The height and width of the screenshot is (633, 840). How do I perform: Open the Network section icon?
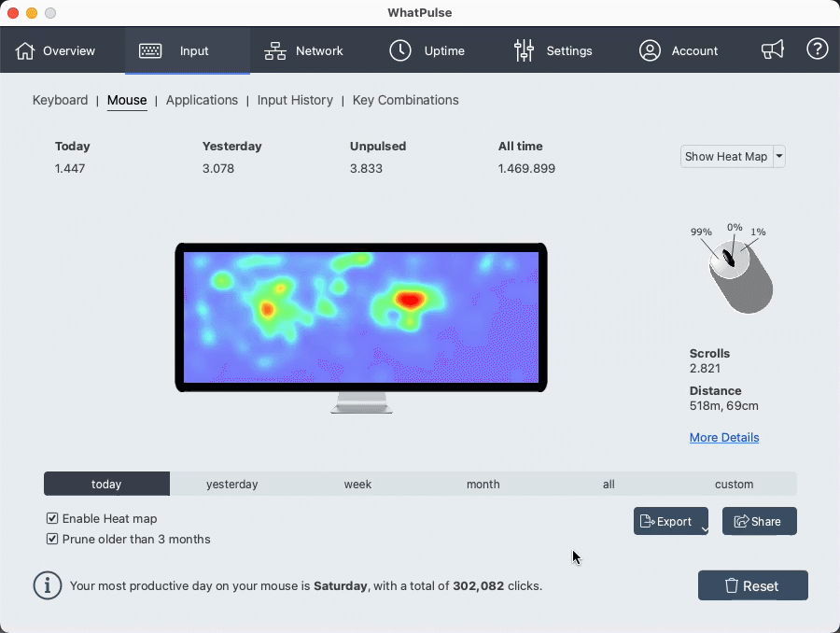click(274, 50)
